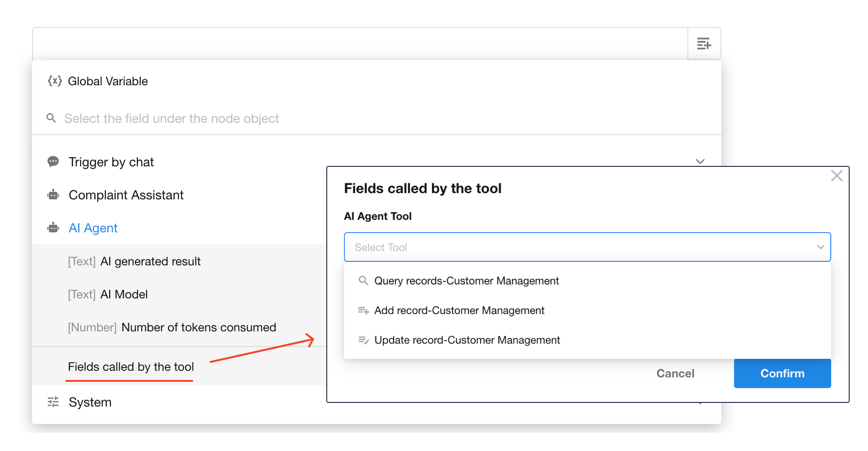
Task: Close the Fields called by the tool dialog
Action: click(x=836, y=176)
